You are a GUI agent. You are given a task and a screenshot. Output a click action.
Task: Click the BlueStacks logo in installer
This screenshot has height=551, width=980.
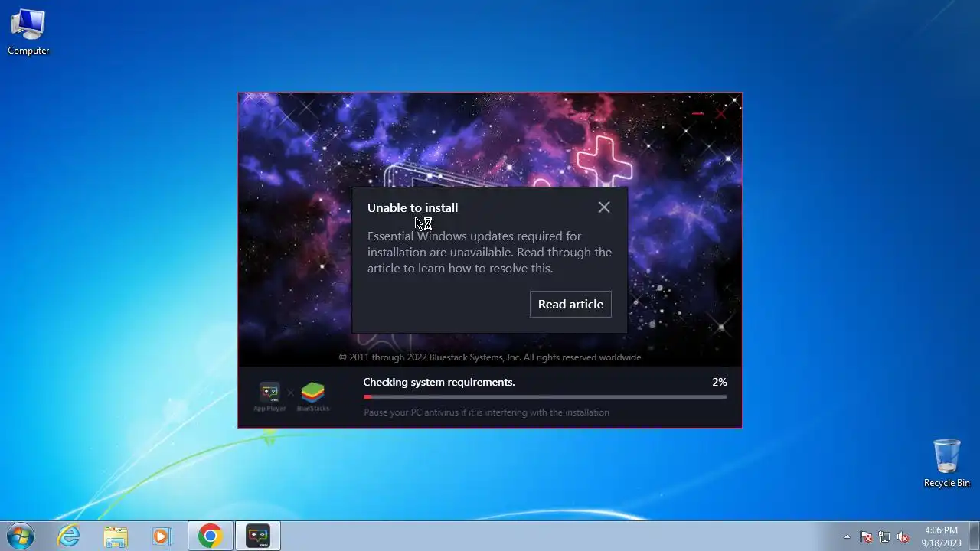312,397
